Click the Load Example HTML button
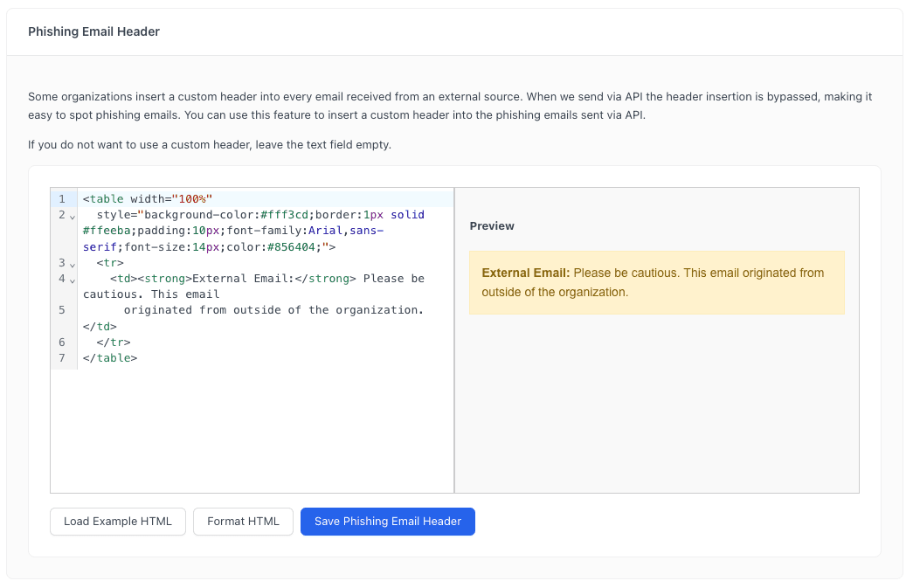913x588 pixels. [117, 522]
